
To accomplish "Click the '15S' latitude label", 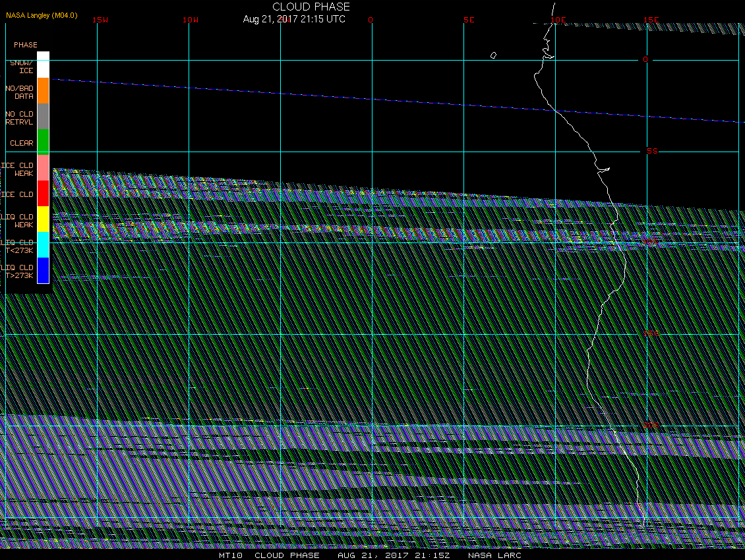I will pos(651,334).
